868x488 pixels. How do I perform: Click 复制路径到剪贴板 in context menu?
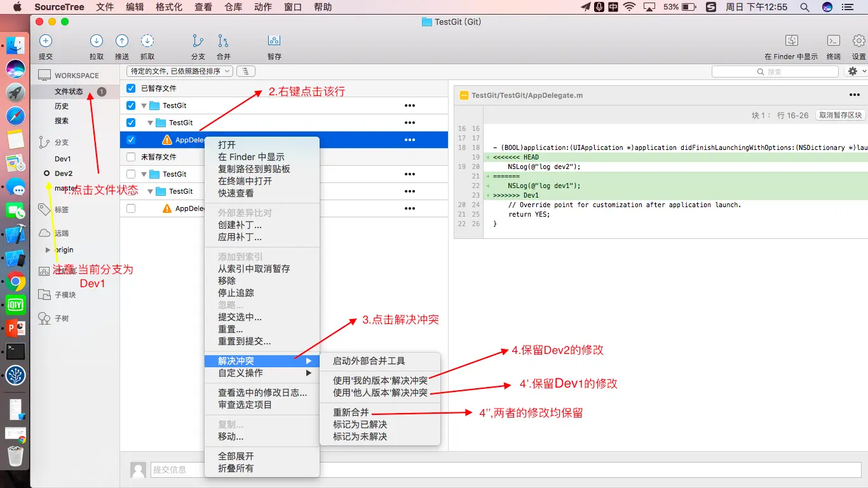tap(262, 169)
